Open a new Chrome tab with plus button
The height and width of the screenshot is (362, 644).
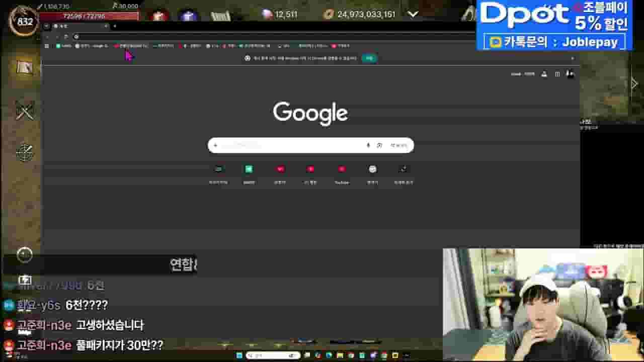click(115, 26)
